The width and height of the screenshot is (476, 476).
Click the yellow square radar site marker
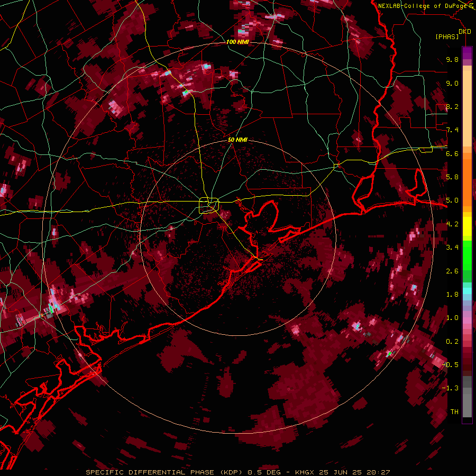coord(209,206)
